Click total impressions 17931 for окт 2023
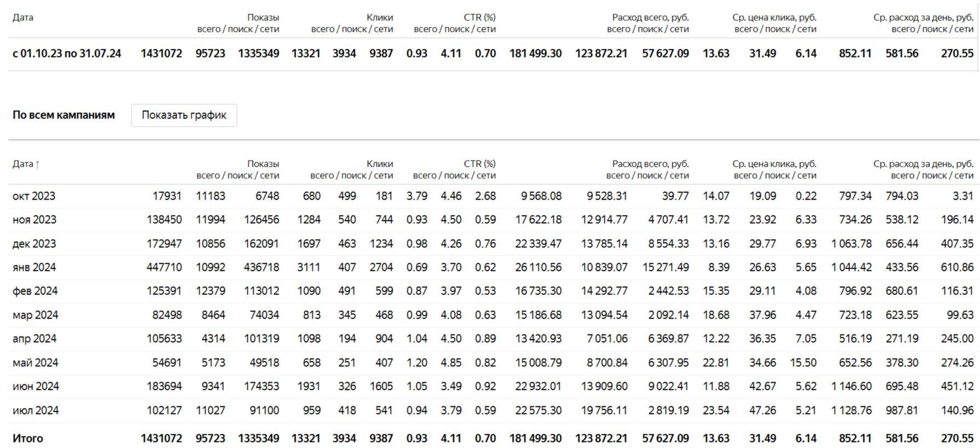Viewport: 980px width, 448px height. point(167,196)
